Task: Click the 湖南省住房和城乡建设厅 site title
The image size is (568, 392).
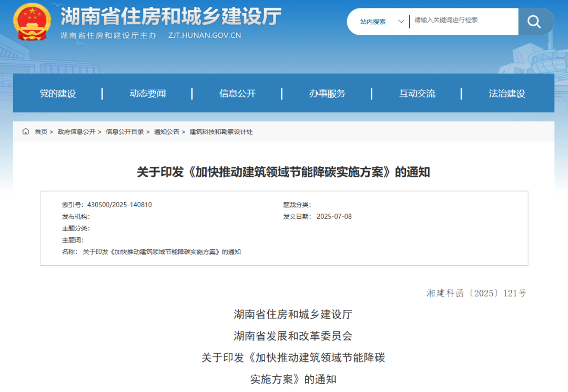Action: click(x=170, y=19)
